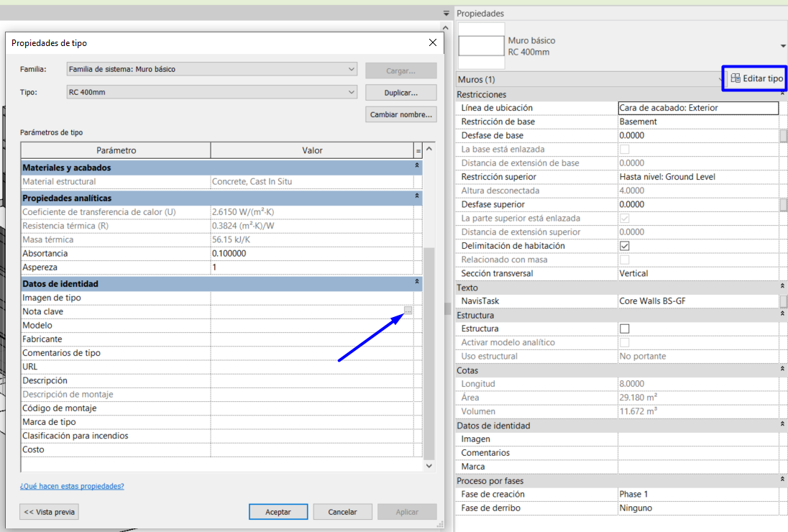
Task: Click the Costo value cell
Action: pos(312,449)
